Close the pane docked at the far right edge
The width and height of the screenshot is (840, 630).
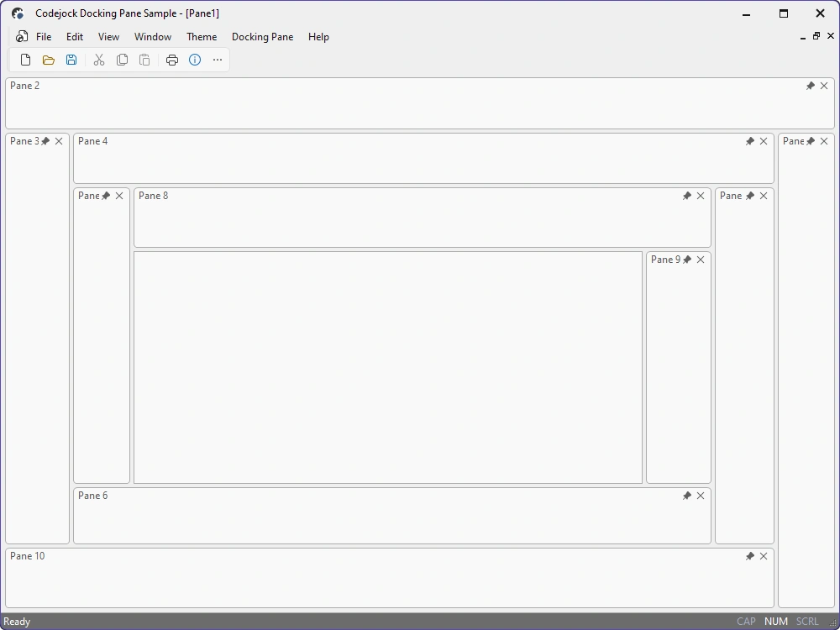click(x=824, y=141)
